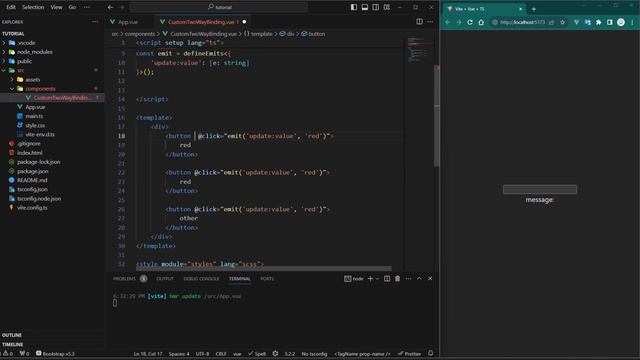This screenshot has height=360, width=640.
Task: Expand the .vscode folder
Action: (26, 42)
